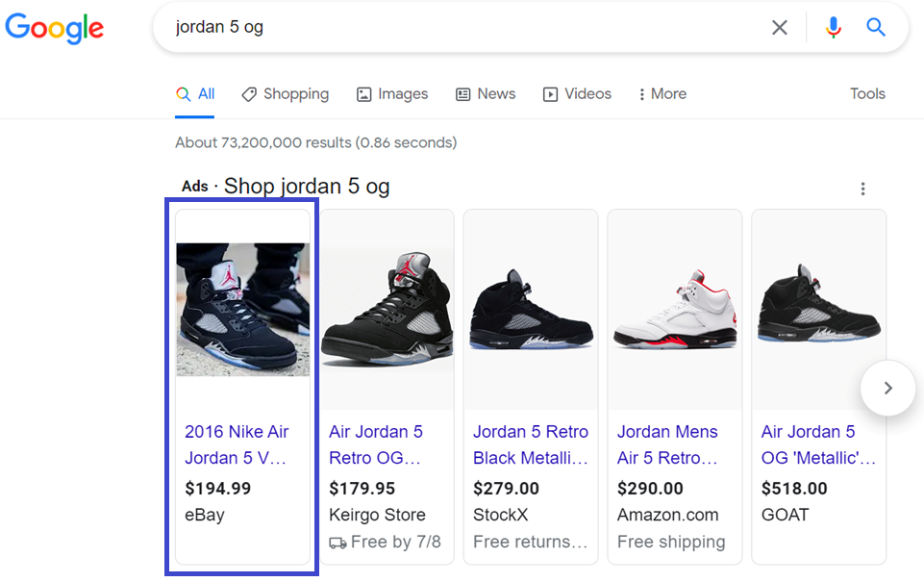Activate voice search with the microphone icon
This screenshot has height=582, width=924.
click(x=833, y=27)
